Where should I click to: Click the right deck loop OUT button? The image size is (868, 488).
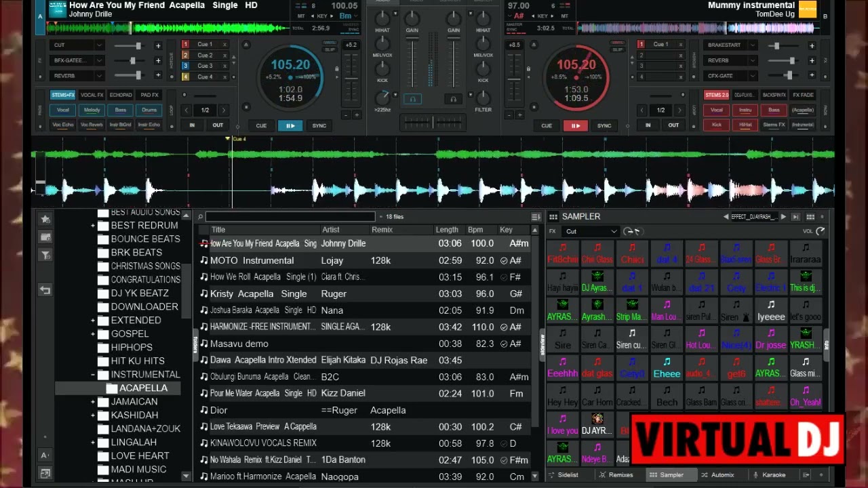(x=673, y=125)
